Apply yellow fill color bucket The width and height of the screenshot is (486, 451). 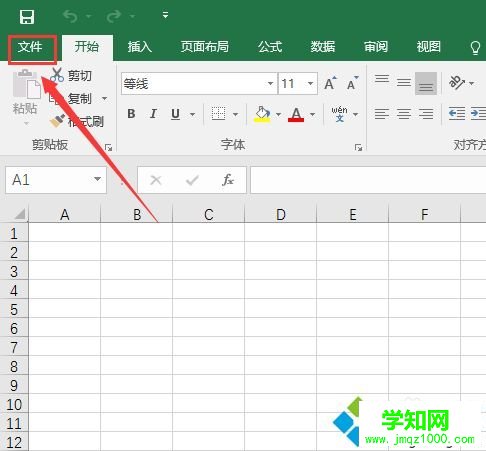click(x=262, y=114)
